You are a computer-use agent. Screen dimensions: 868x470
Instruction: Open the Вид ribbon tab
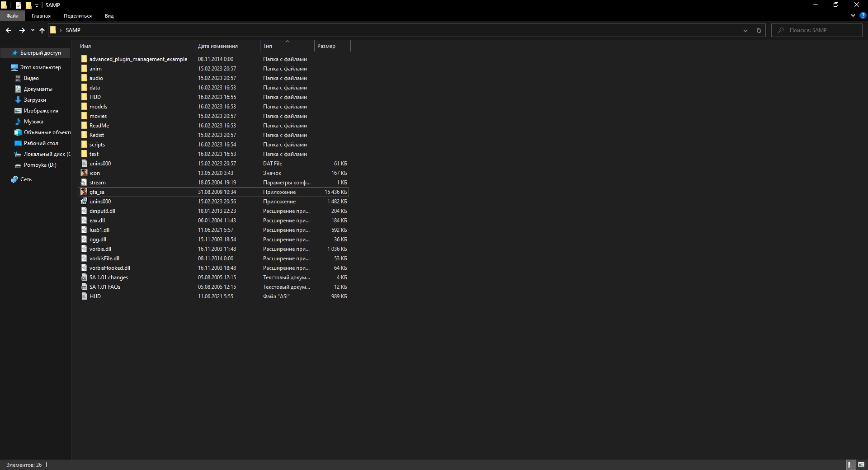(x=109, y=16)
